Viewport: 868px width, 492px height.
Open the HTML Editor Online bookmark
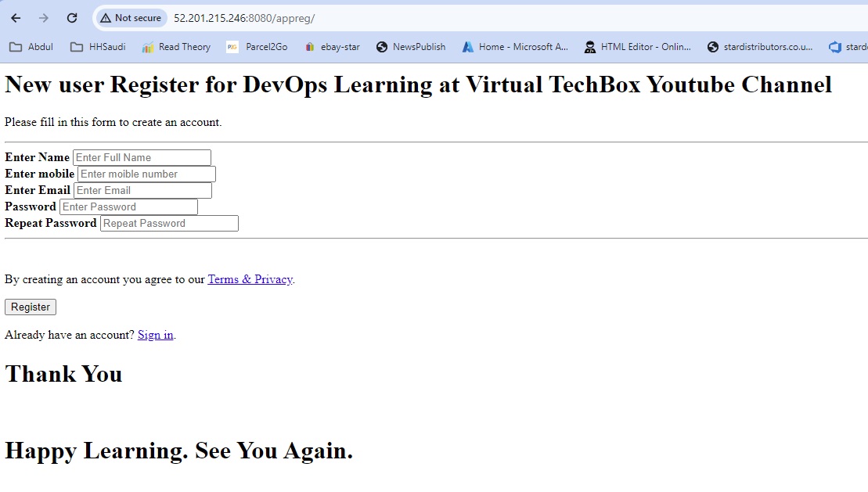click(x=638, y=47)
